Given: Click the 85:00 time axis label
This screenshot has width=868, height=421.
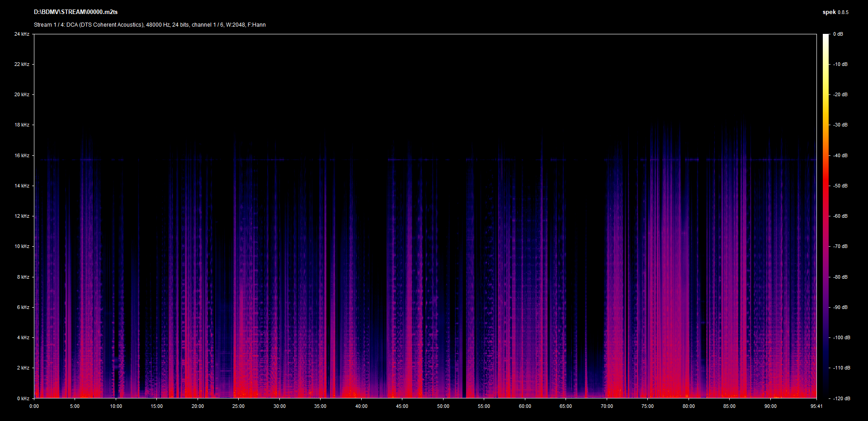Looking at the screenshot, I should click(x=729, y=406).
